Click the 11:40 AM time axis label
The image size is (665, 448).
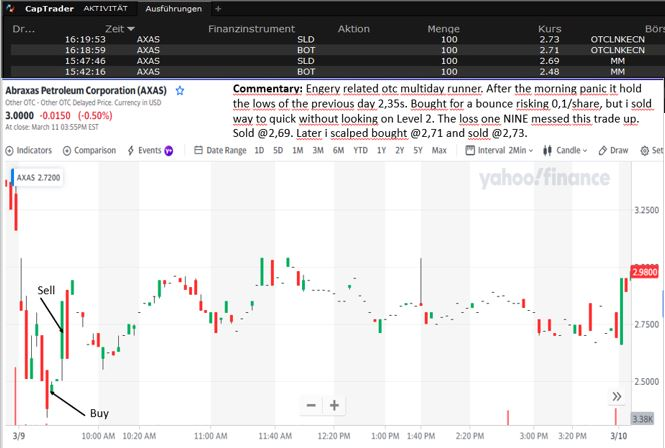click(x=275, y=436)
